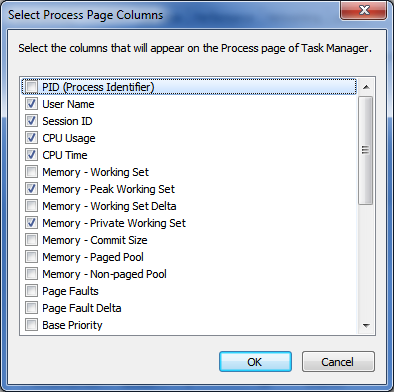
Task: Enable Memory - Working Set Delta
Action: point(31,206)
